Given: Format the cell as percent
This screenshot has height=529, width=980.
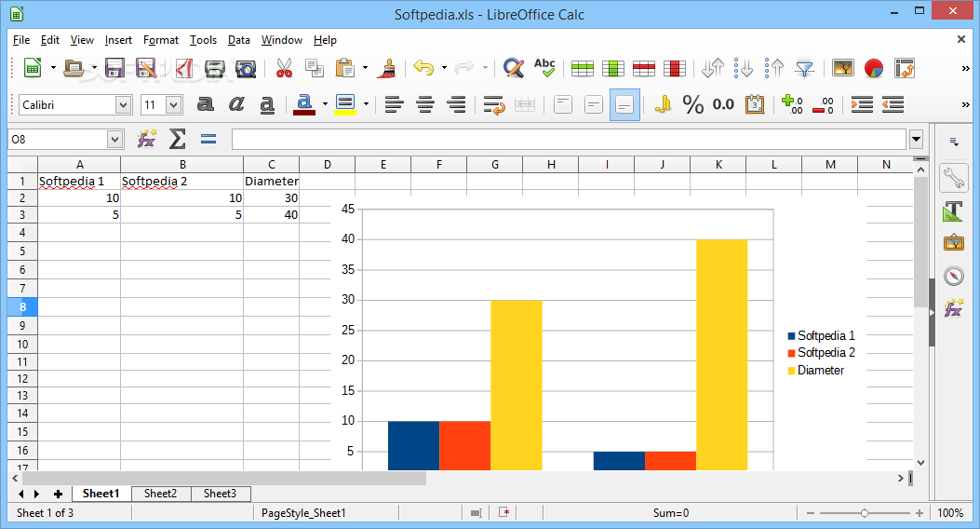Looking at the screenshot, I should (x=693, y=104).
